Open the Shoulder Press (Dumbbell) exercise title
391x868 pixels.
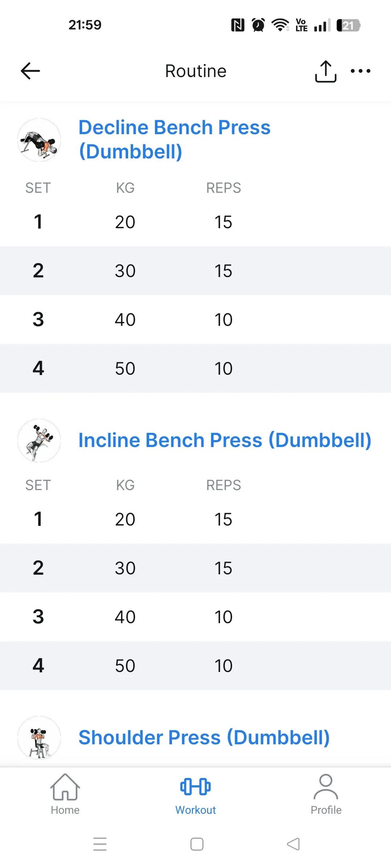(x=204, y=738)
